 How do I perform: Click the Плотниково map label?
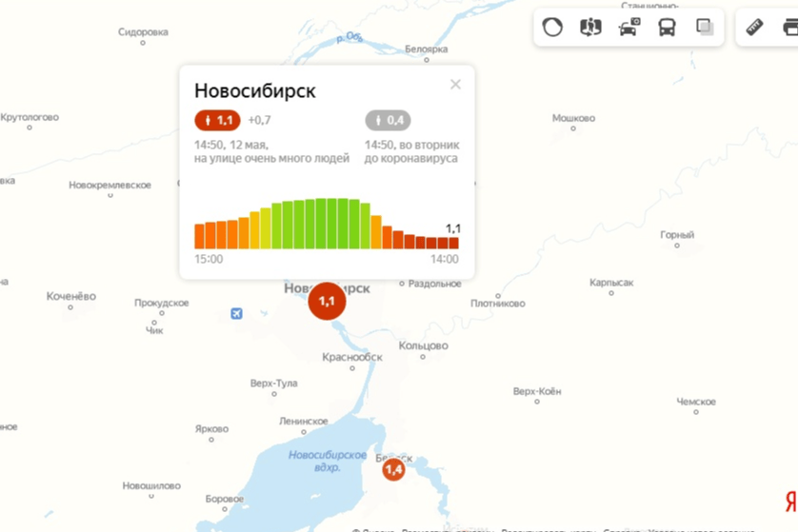point(498,304)
